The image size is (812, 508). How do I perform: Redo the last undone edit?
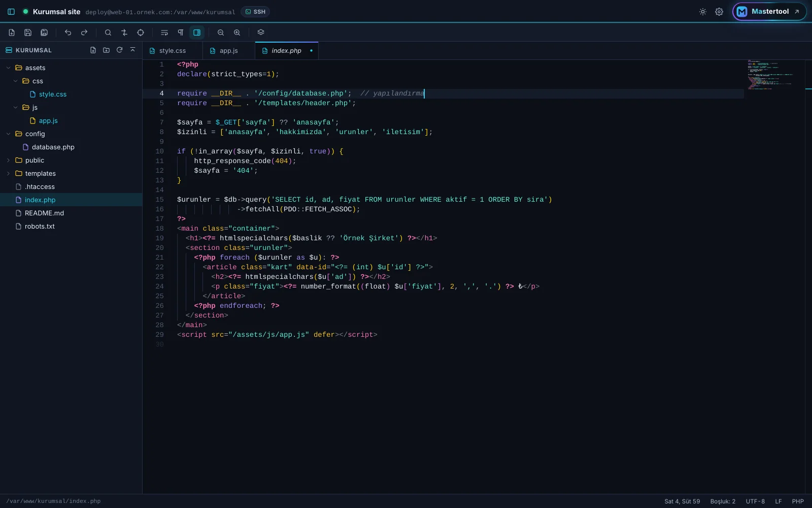[84, 33]
